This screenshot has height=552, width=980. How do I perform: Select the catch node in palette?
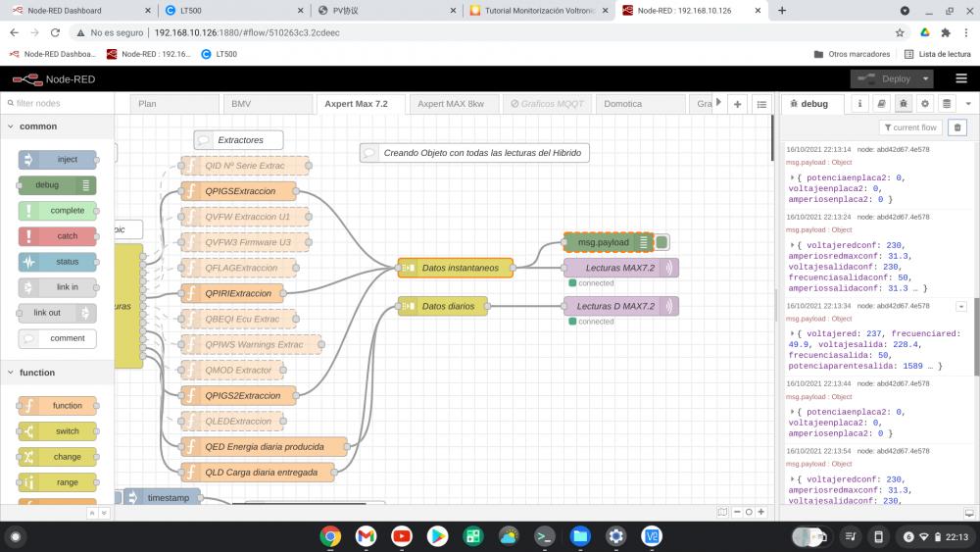(58, 236)
